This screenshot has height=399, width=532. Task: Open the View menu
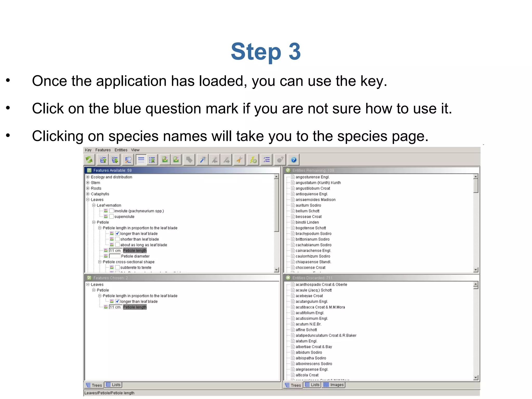pos(135,150)
